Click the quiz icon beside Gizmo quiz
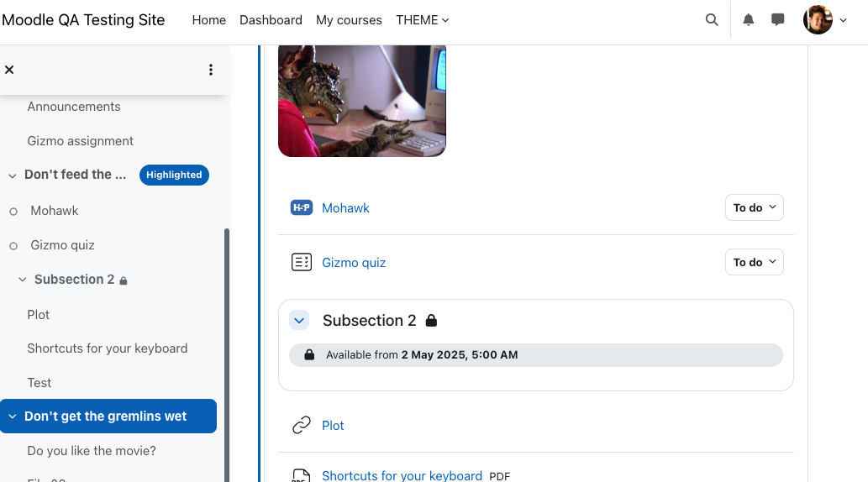868x482 pixels. pos(302,262)
